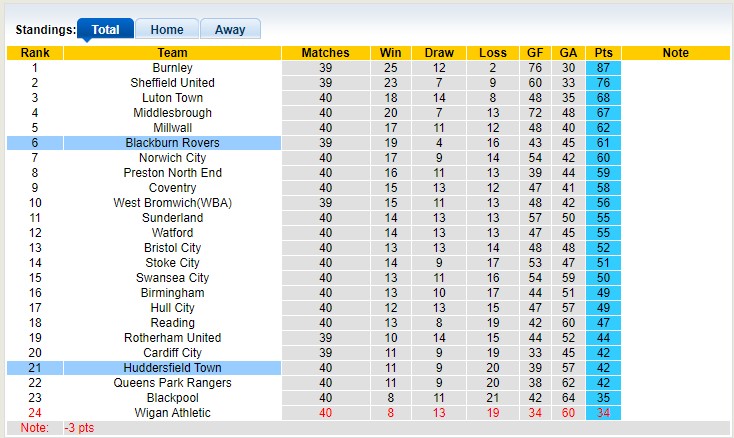
Task: Open the Home standings tab
Action: click(x=166, y=30)
